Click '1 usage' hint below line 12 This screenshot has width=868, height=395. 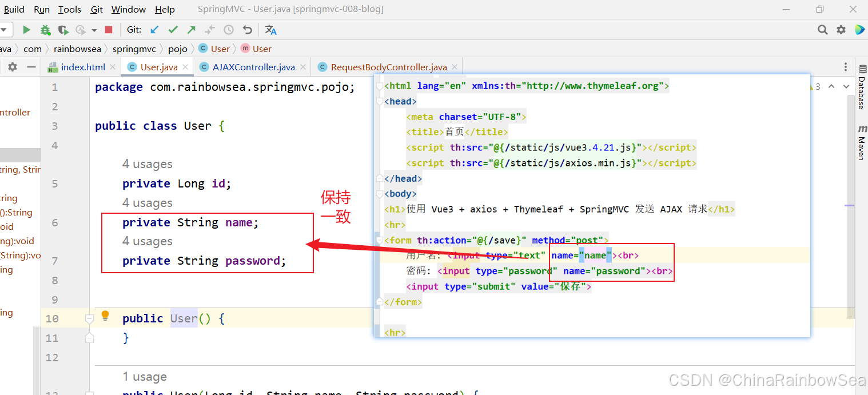click(x=145, y=377)
